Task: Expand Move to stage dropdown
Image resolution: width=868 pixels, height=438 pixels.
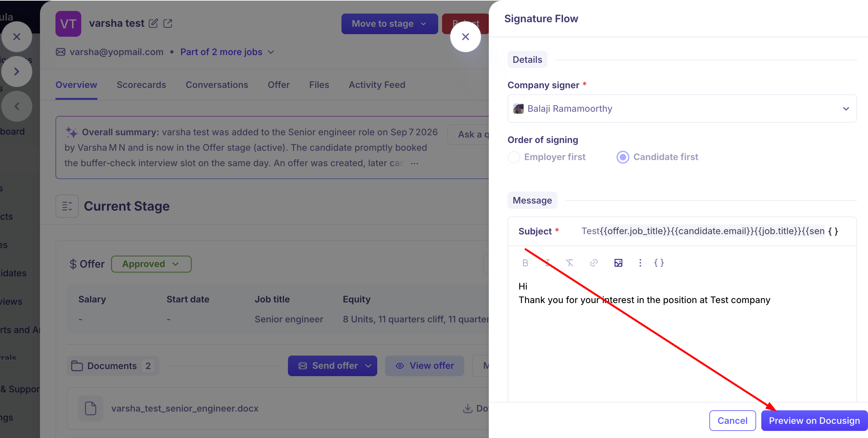Action: (x=389, y=24)
